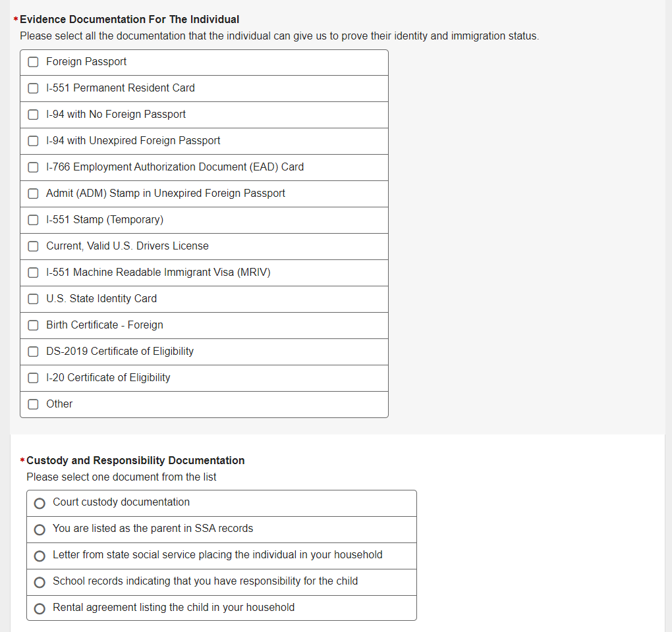Image resolution: width=672 pixels, height=632 pixels.
Task: Tick the I-551 Stamp (Temporary) box
Action: click(x=33, y=220)
